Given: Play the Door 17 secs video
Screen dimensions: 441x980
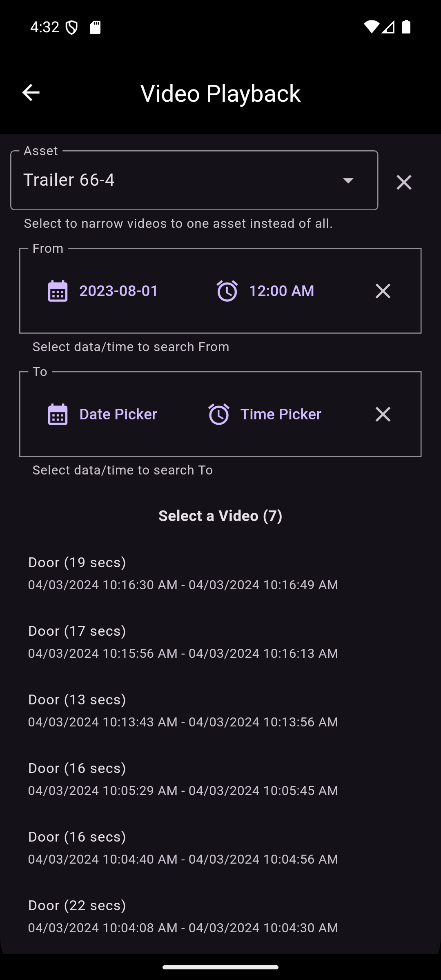Looking at the screenshot, I should click(183, 642).
